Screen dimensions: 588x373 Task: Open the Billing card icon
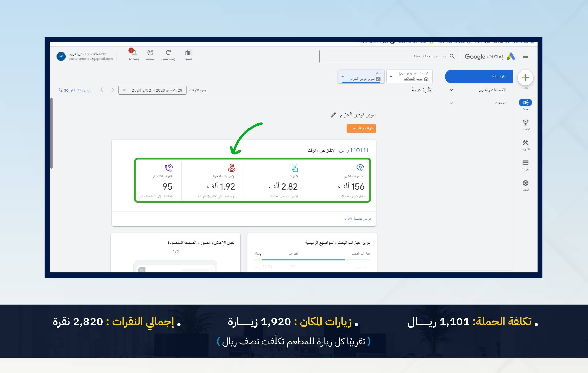525,163
